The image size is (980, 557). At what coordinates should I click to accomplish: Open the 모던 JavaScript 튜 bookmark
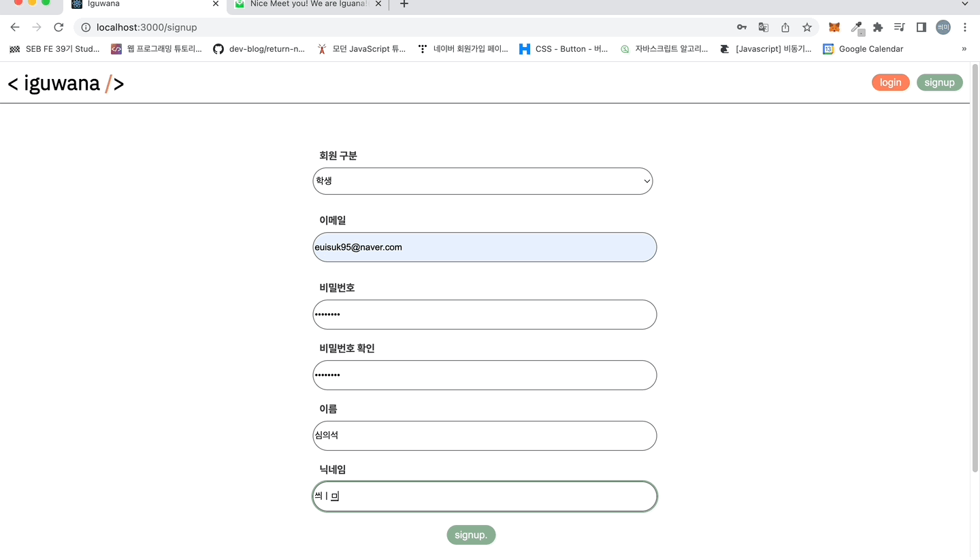click(x=361, y=49)
